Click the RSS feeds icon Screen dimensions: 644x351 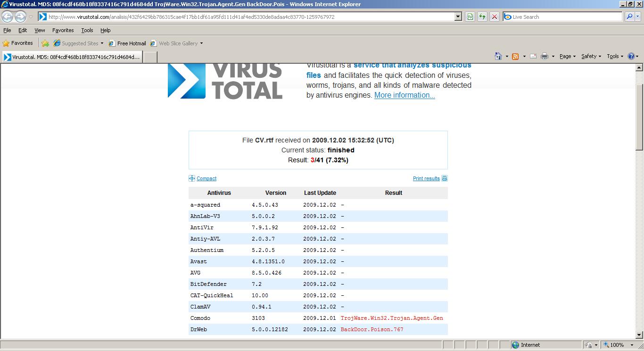tap(515, 56)
